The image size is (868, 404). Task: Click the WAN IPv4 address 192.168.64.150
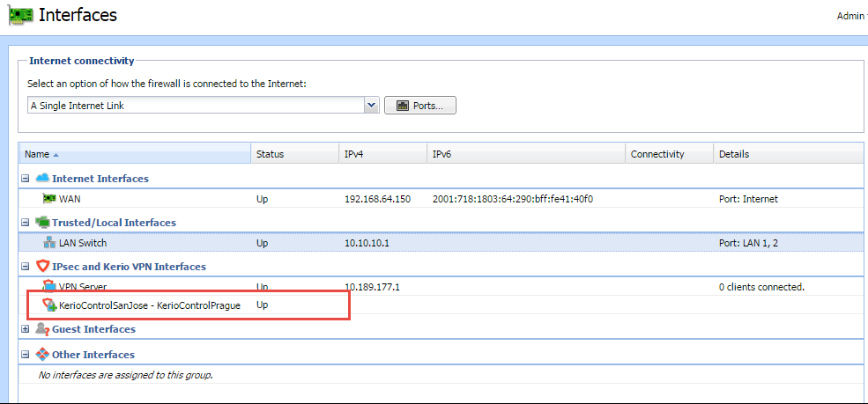pos(377,199)
